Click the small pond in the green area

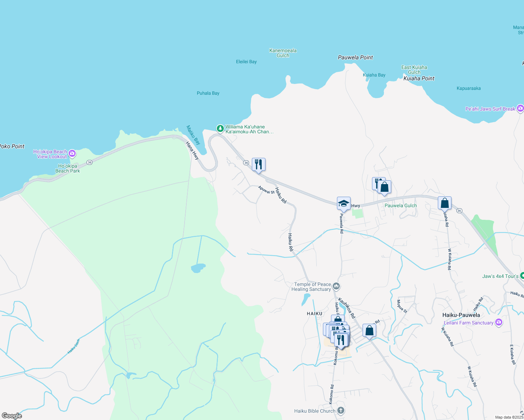tap(198, 268)
